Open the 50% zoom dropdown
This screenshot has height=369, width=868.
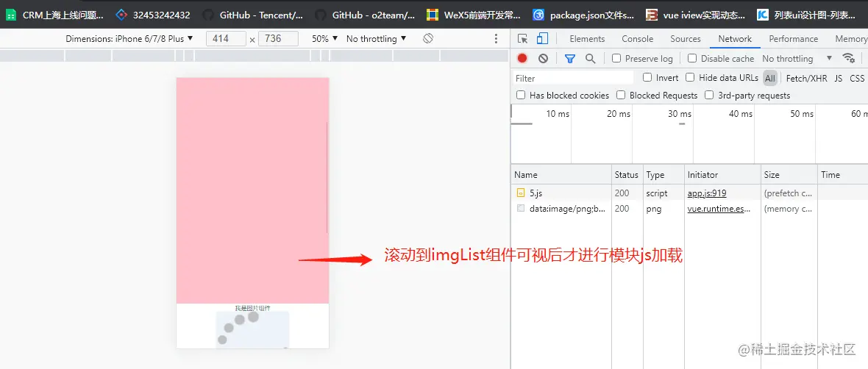coord(324,39)
